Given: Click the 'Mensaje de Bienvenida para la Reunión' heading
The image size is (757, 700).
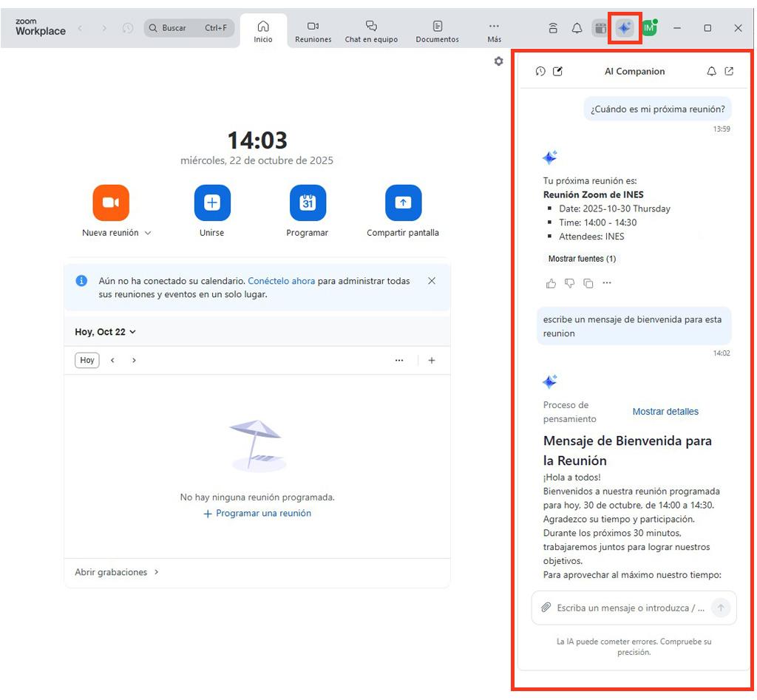Looking at the screenshot, I should point(627,450).
